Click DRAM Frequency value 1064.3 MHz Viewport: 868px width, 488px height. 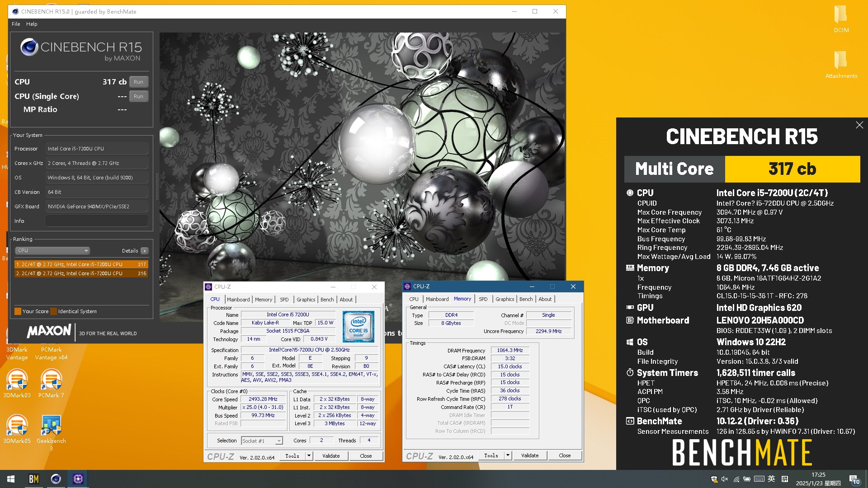click(510, 351)
